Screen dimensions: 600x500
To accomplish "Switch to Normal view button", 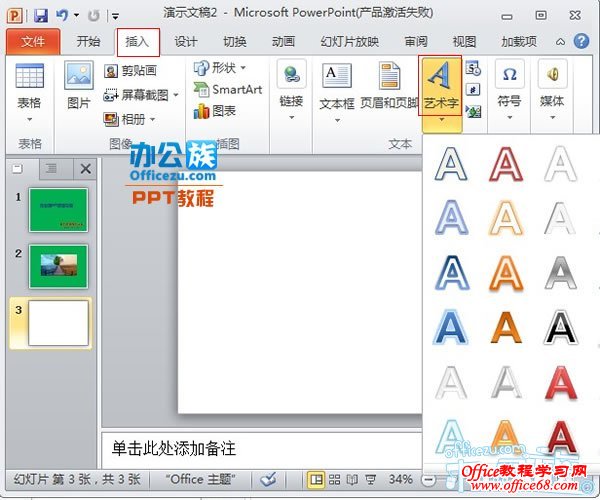I will tap(316, 479).
